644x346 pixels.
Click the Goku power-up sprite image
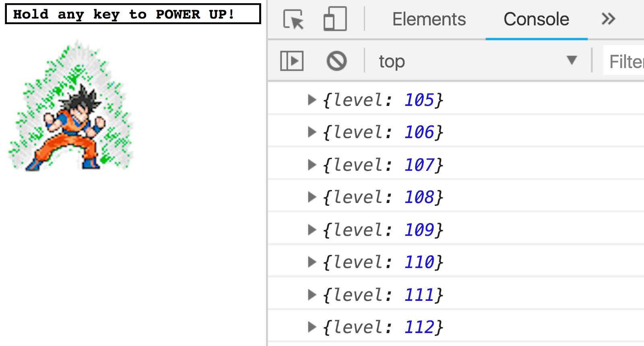point(71,106)
